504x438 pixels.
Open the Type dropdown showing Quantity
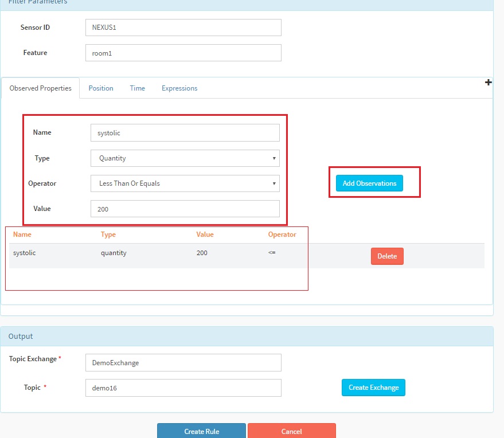pos(185,158)
